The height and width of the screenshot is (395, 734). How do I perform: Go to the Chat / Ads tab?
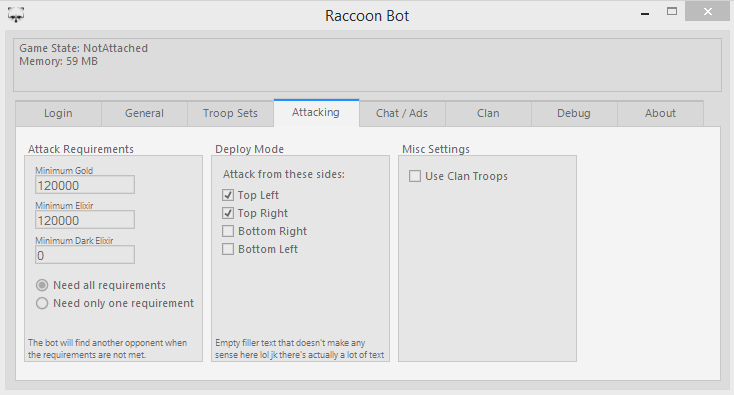(x=402, y=113)
